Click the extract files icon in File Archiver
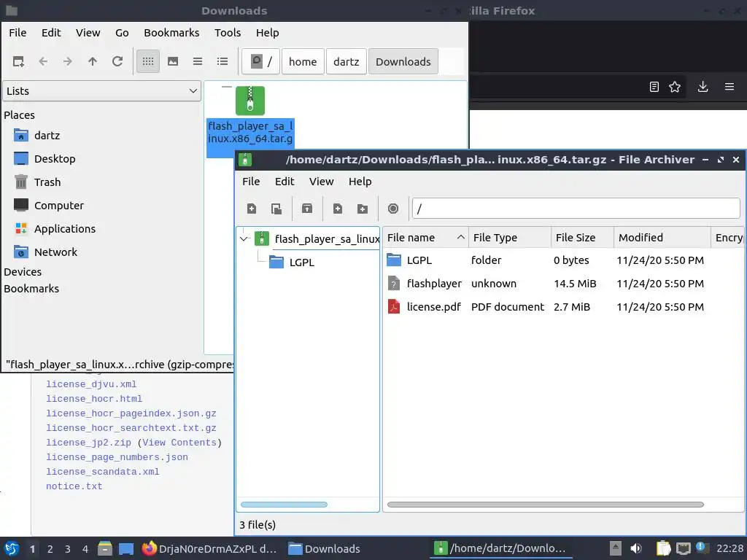This screenshot has width=747, height=560. (x=307, y=209)
